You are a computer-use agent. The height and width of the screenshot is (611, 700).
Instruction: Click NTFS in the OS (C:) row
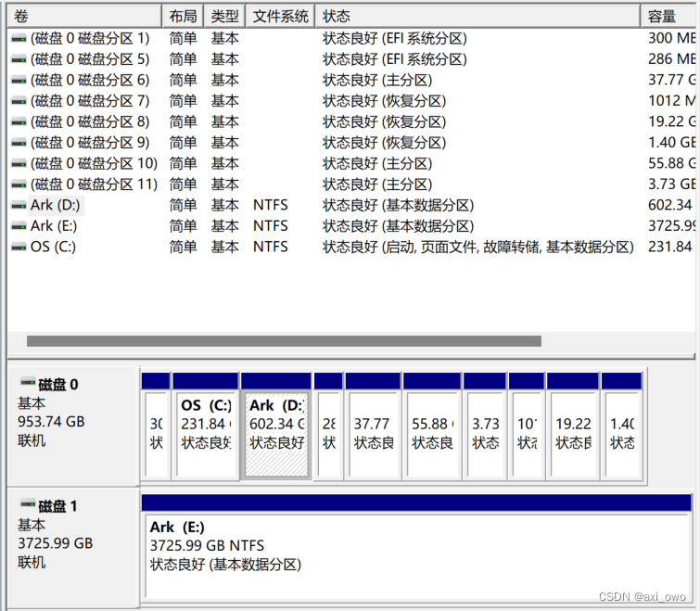tap(271, 247)
